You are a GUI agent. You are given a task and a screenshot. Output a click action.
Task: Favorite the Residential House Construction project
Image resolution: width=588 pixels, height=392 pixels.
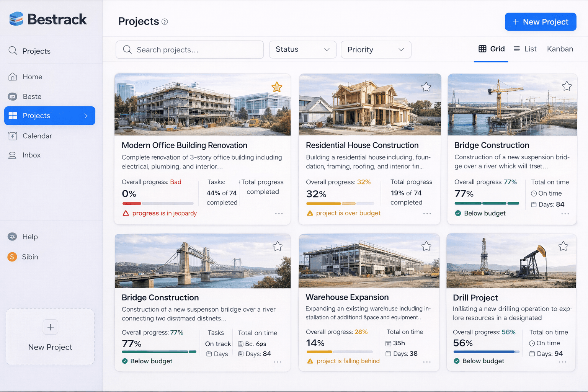click(426, 87)
